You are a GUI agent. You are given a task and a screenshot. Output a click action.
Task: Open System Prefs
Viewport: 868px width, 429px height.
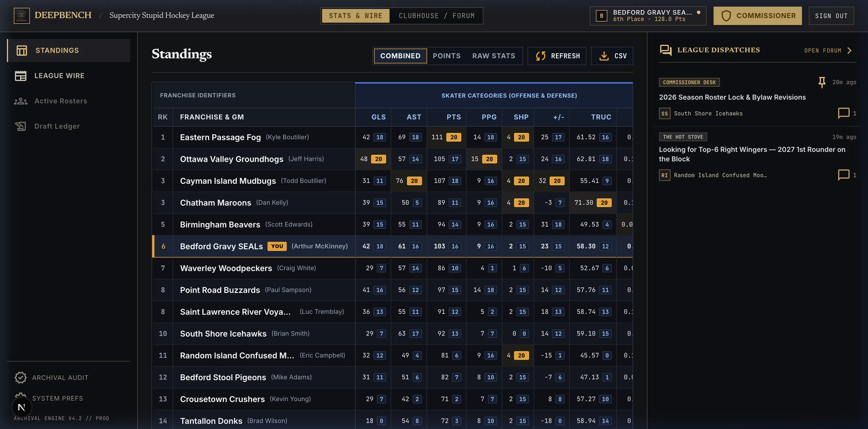(x=49, y=398)
